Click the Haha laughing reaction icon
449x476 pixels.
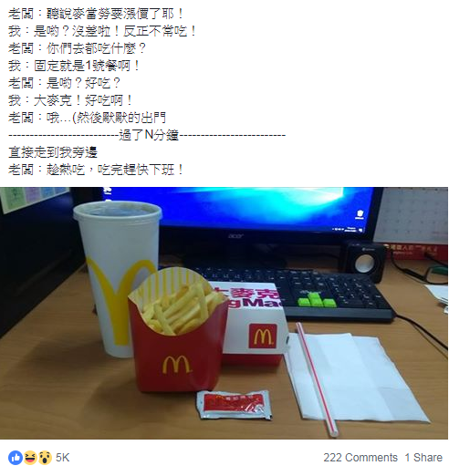tap(30, 458)
